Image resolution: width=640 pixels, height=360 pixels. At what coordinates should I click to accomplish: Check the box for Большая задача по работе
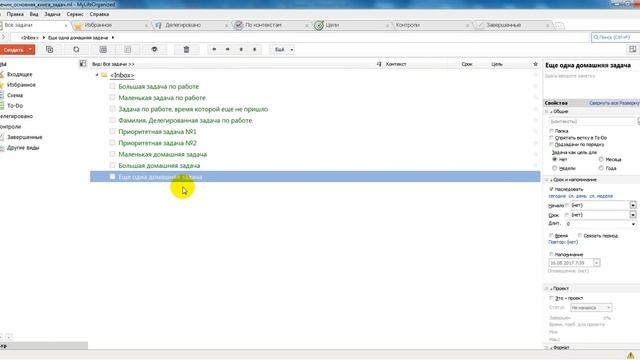112,86
